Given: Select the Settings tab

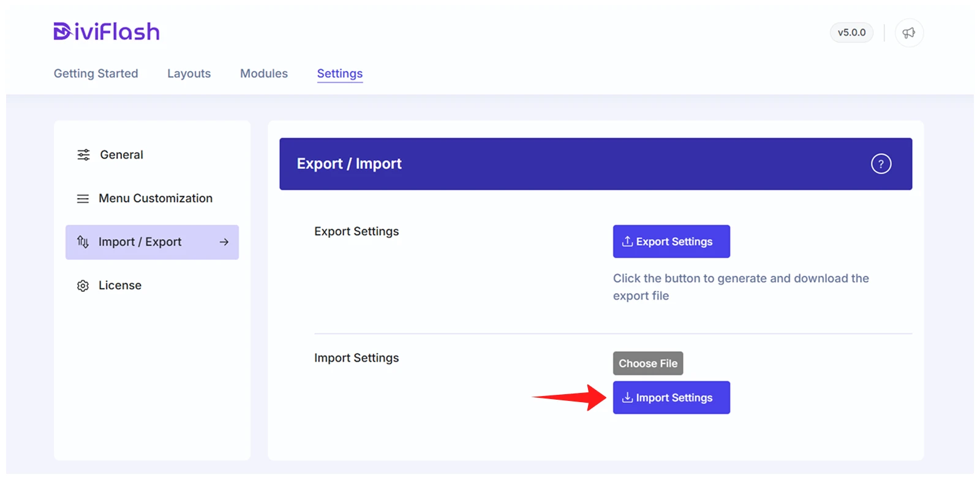Looking at the screenshot, I should click(x=340, y=74).
